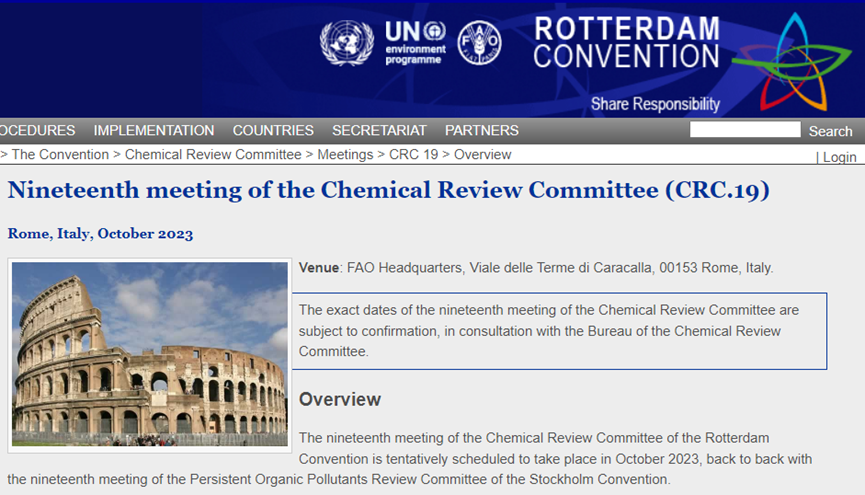Screen dimensions: 865x495
Task: Navigate to Meetings breadcrumb link
Action: (345, 155)
